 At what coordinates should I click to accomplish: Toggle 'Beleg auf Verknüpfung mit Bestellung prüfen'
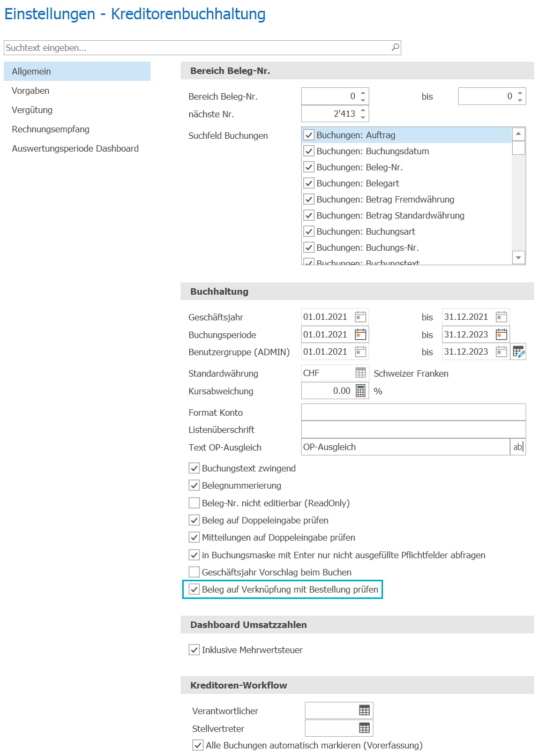pyautogui.click(x=194, y=589)
